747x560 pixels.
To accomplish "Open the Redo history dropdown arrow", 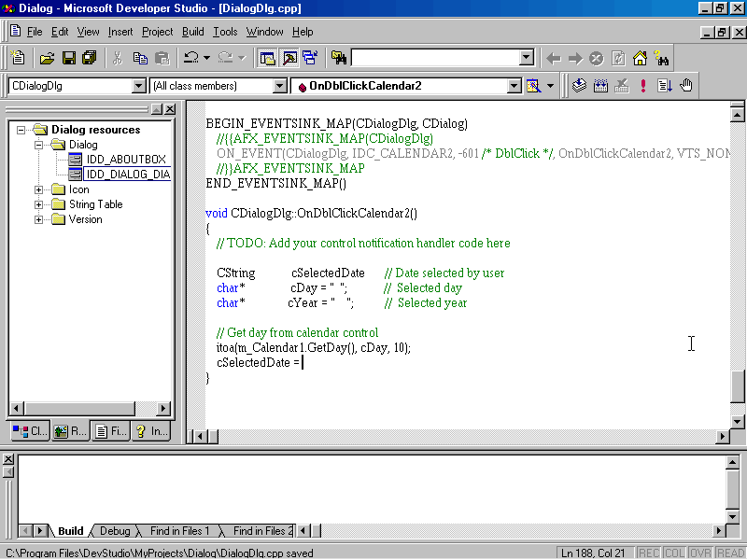I will [242, 58].
